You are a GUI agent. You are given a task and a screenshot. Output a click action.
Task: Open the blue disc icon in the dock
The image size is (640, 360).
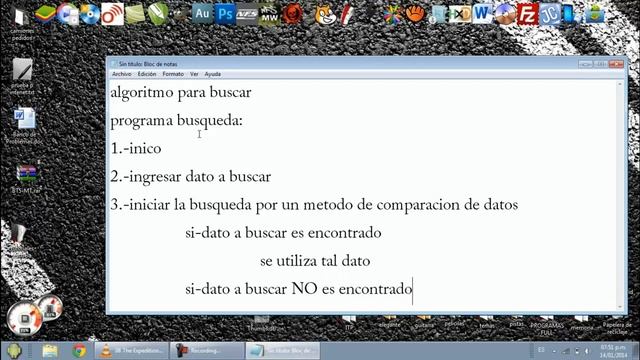tap(90, 14)
